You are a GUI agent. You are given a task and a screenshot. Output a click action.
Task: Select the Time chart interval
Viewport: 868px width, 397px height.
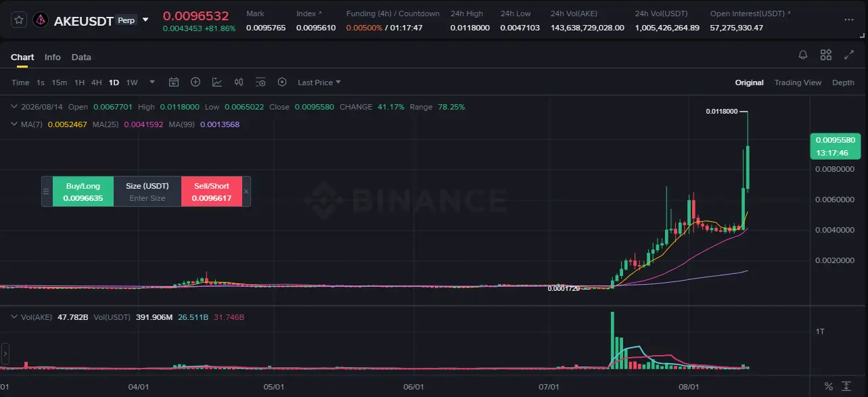point(20,83)
